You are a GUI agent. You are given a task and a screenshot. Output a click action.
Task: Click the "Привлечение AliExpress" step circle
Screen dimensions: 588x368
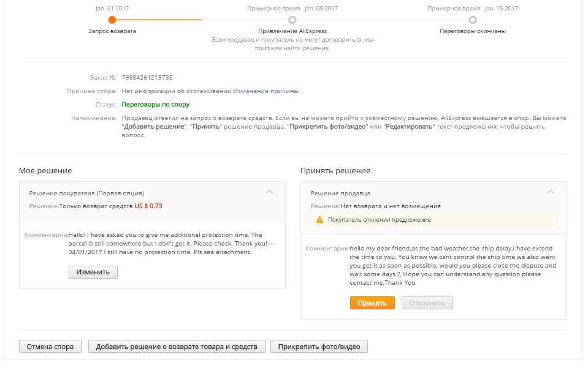click(x=292, y=20)
